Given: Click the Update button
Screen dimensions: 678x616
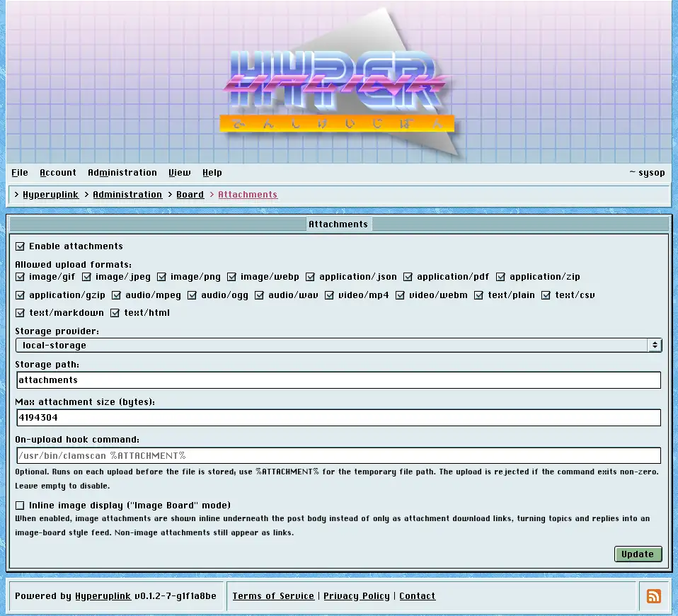Looking at the screenshot, I should [x=638, y=554].
